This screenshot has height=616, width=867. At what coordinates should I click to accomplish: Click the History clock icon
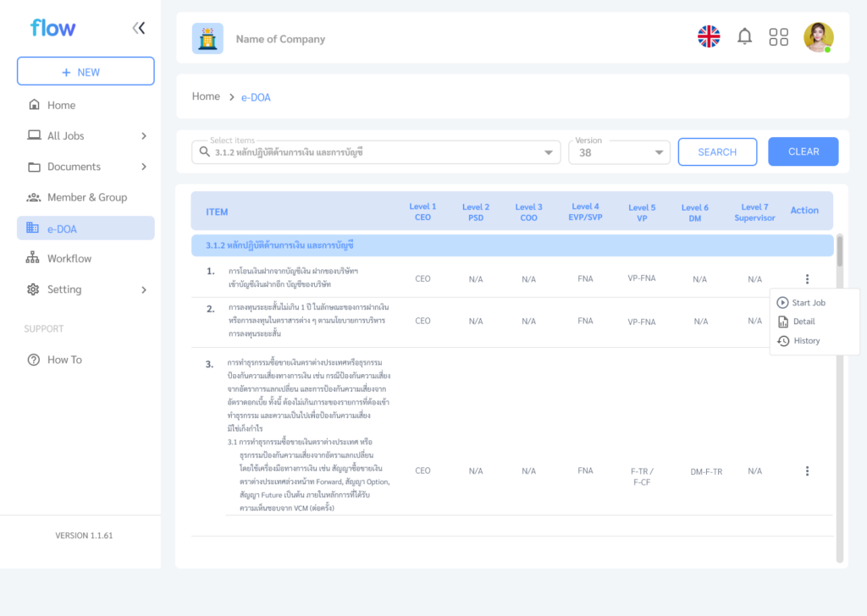783,341
